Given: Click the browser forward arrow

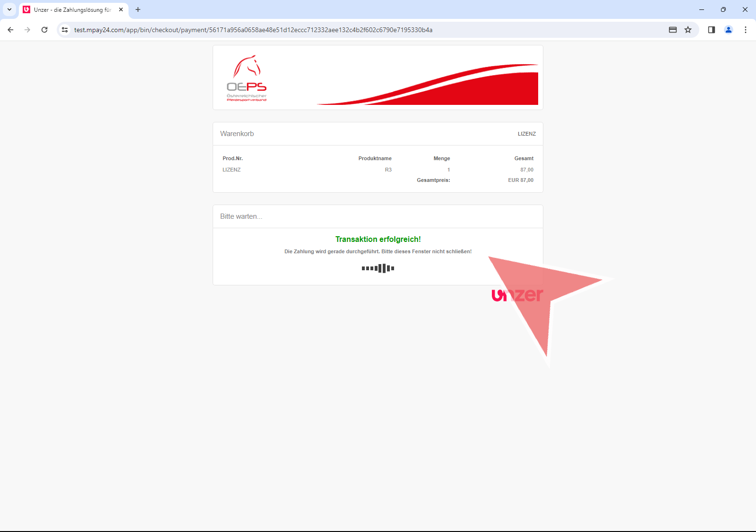Looking at the screenshot, I should click(27, 30).
